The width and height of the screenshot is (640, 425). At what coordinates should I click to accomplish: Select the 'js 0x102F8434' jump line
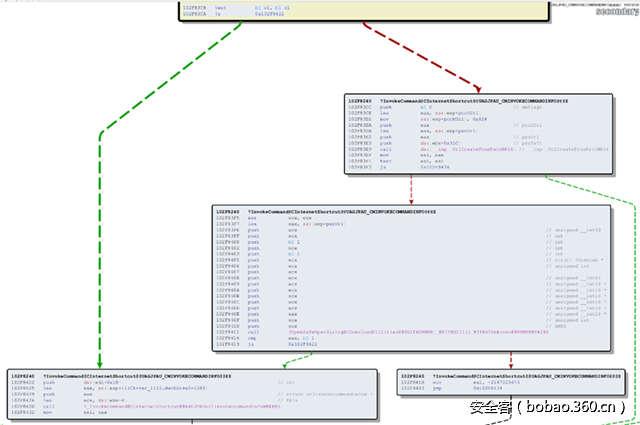[x=398, y=167]
